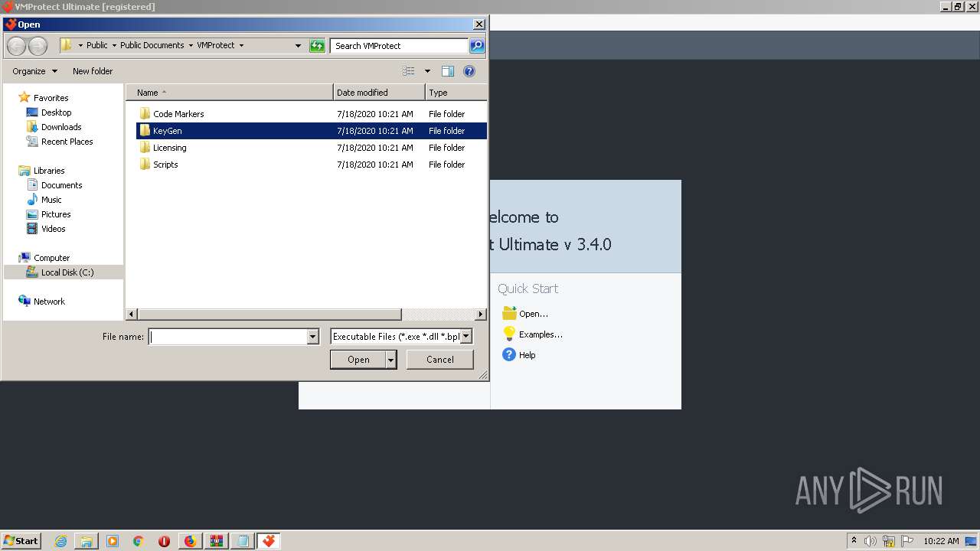Select the Scripts folder
Image resolution: width=980 pixels, height=551 pixels.
[311, 165]
